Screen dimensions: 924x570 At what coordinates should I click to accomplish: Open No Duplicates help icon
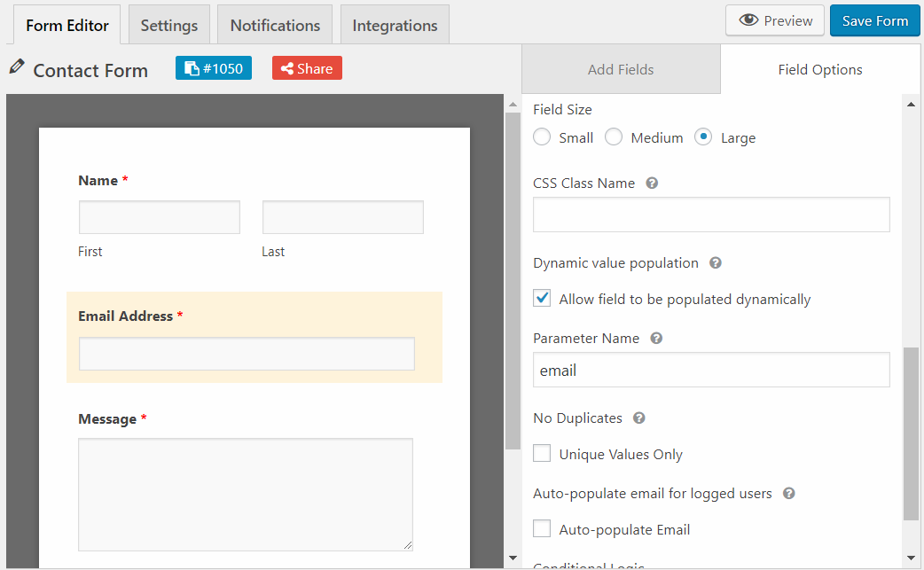click(x=639, y=418)
